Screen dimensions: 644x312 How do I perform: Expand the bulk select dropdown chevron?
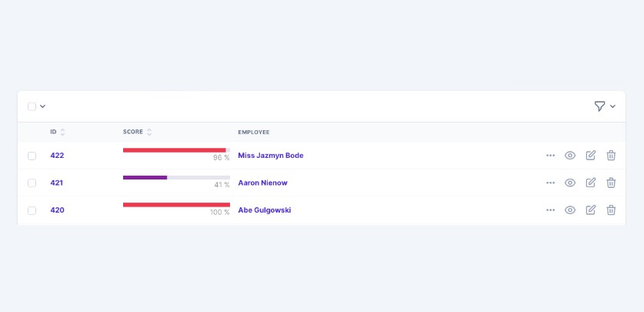43,106
